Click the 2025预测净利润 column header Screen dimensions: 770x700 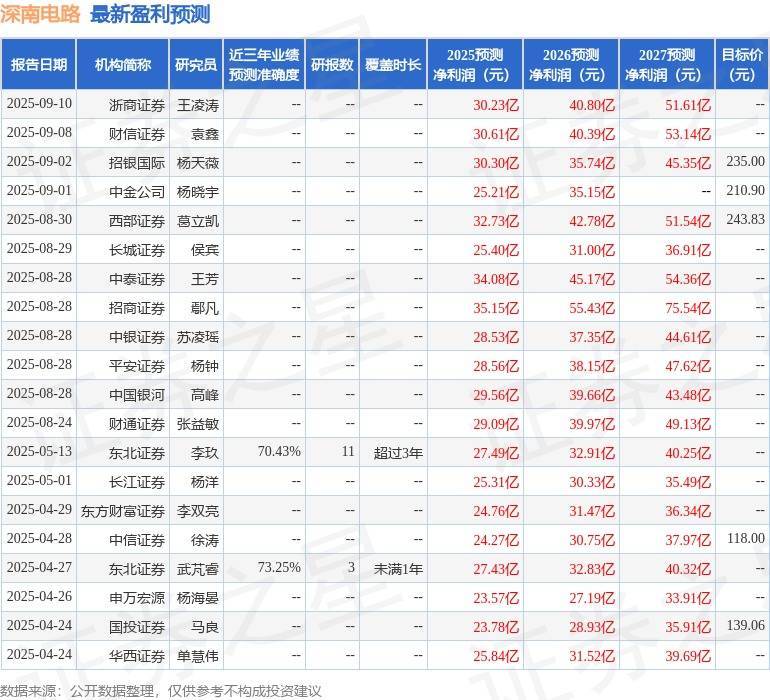pyautogui.click(x=475, y=65)
